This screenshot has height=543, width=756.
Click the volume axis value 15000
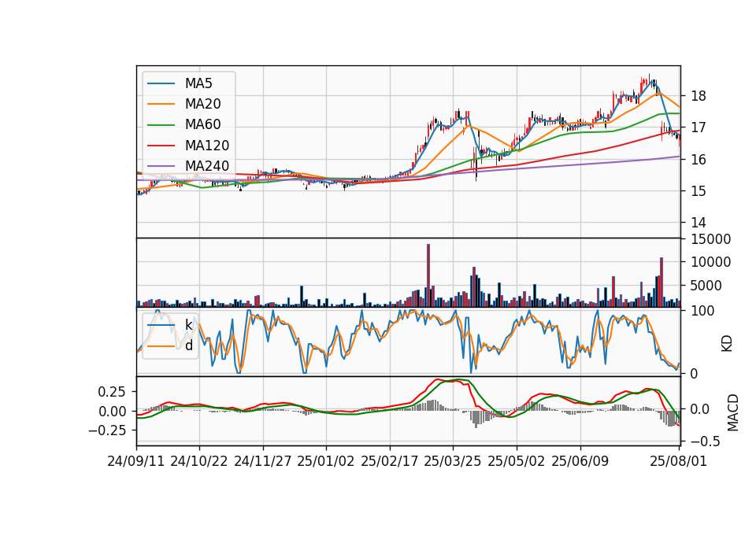pos(710,239)
